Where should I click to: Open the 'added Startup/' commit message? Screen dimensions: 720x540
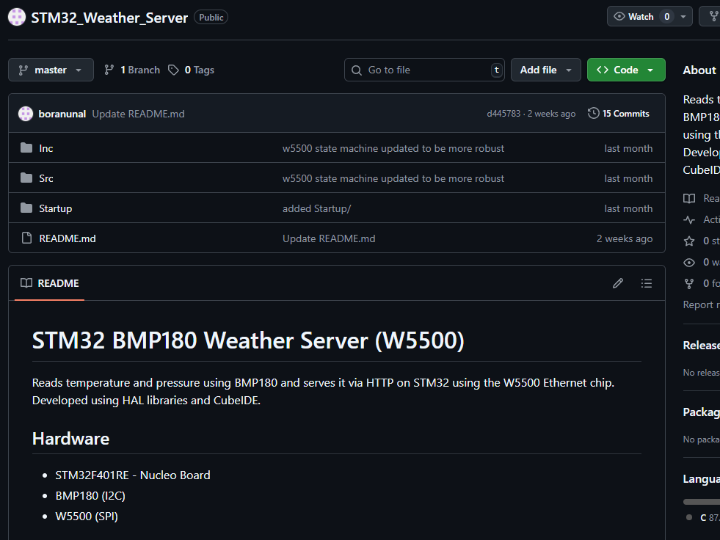[x=316, y=208]
